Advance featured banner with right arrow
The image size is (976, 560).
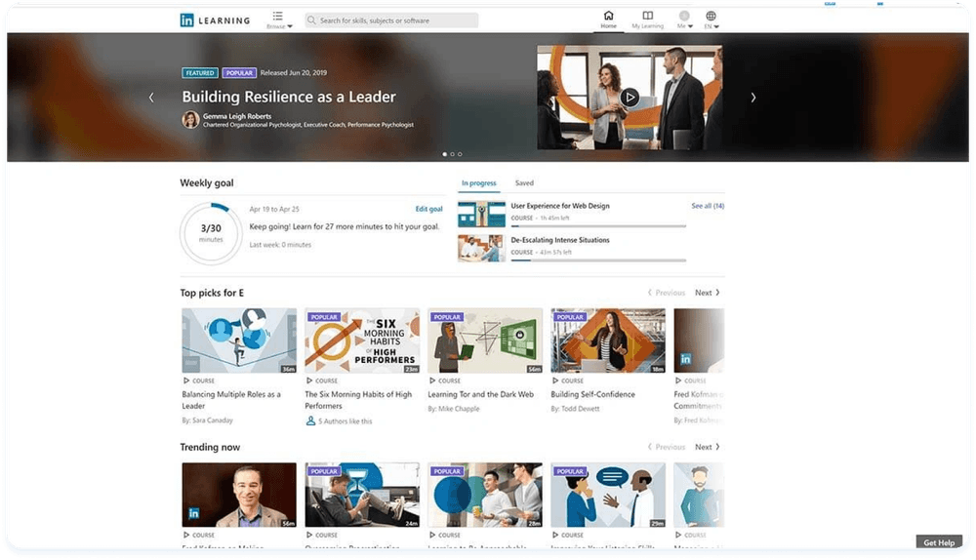(x=752, y=98)
